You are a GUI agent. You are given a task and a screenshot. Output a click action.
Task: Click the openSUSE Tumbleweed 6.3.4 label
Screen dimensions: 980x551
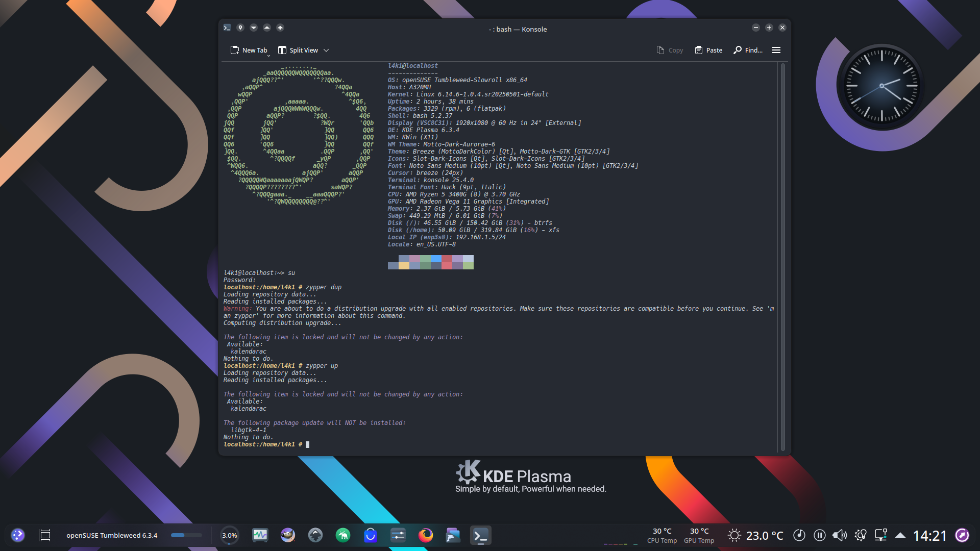(x=112, y=535)
